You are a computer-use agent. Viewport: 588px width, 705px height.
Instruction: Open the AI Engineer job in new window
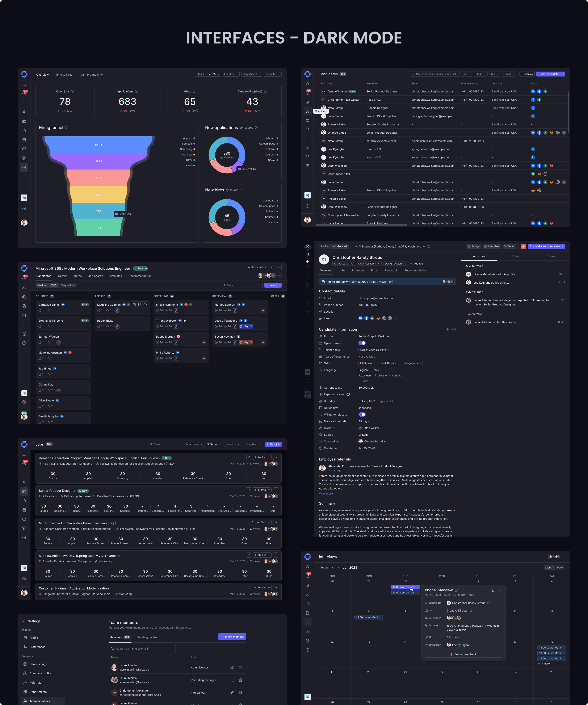point(429,246)
